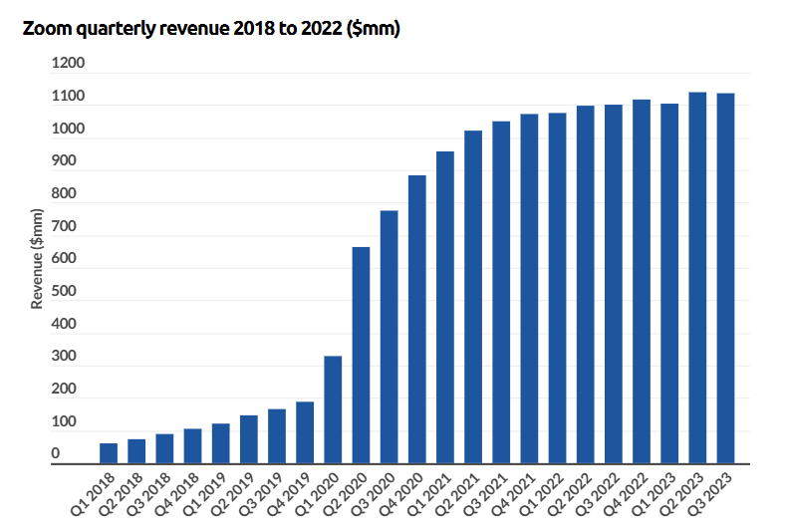Click the Q1 2021 revenue bar
The image size is (786, 532).
point(445,307)
